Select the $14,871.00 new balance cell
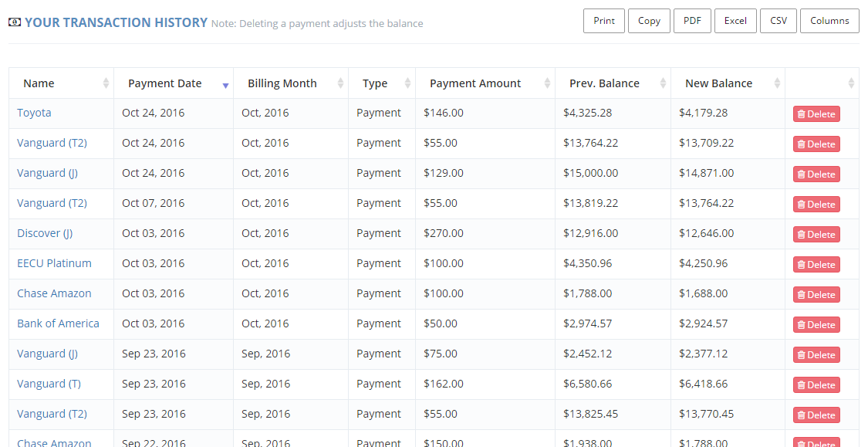This screenshot has height=447, width=868. coord(728,173)
